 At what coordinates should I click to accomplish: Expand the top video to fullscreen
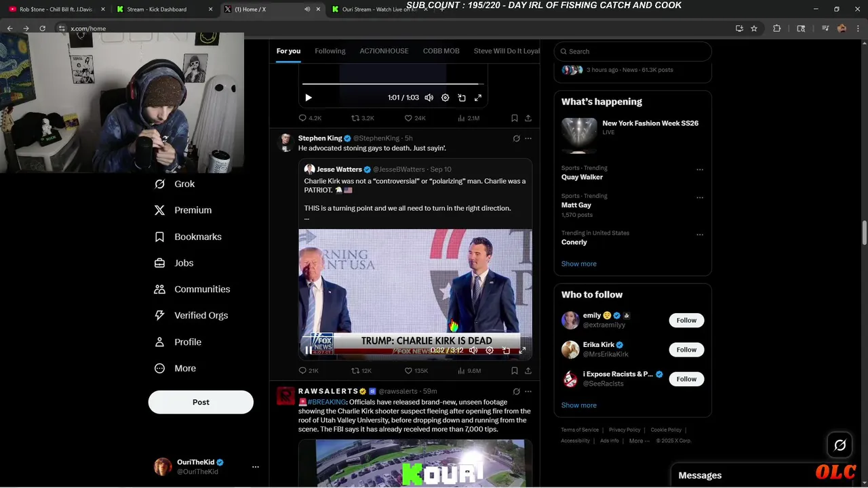tap(478, 98)
